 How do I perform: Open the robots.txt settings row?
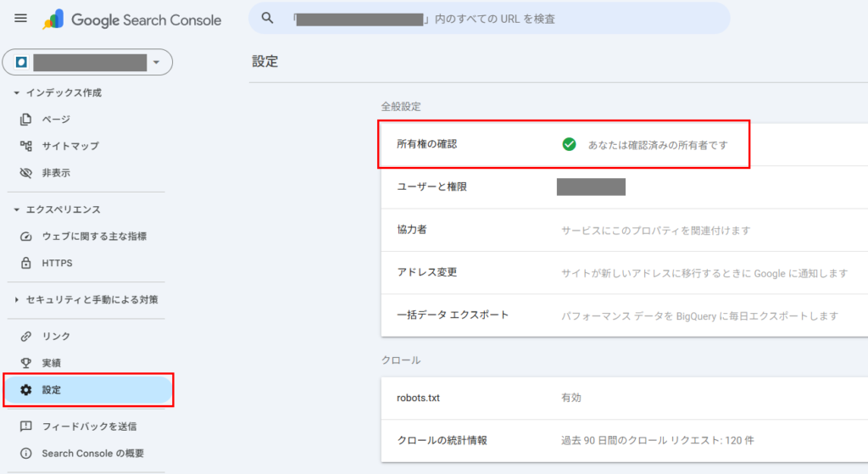coord(623,398)
